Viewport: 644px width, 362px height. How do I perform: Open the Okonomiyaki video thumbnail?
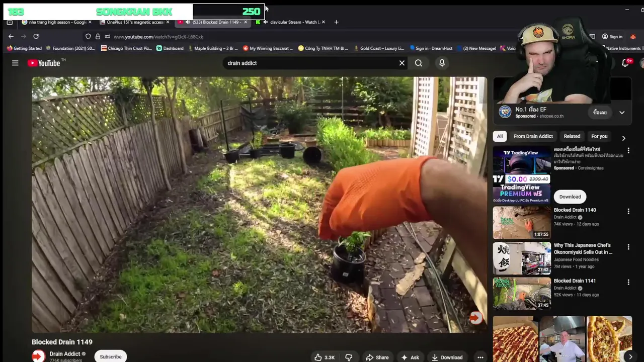(x=522, y=258)
